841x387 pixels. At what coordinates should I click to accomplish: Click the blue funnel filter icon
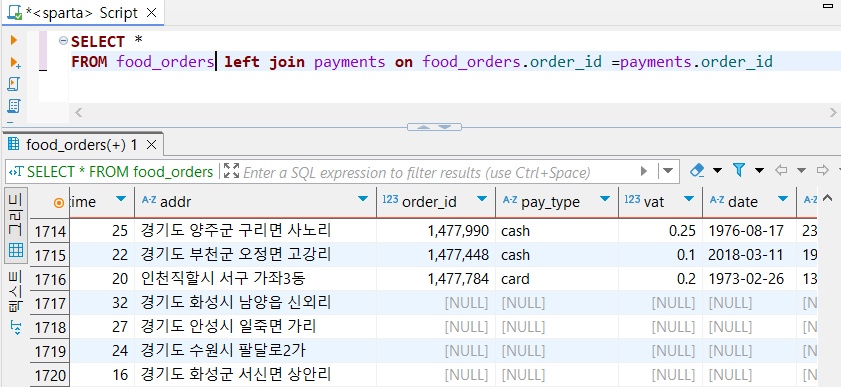[739, 170]
